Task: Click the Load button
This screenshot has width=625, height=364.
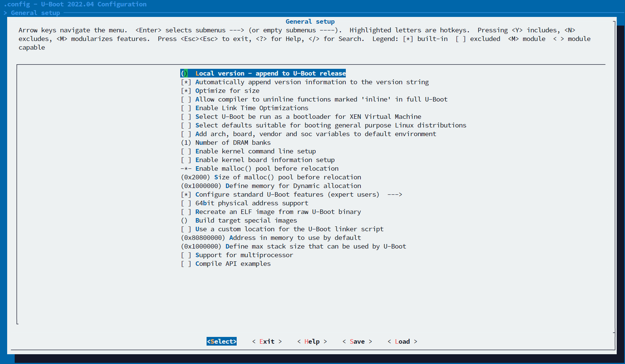Action: (402, 341)
